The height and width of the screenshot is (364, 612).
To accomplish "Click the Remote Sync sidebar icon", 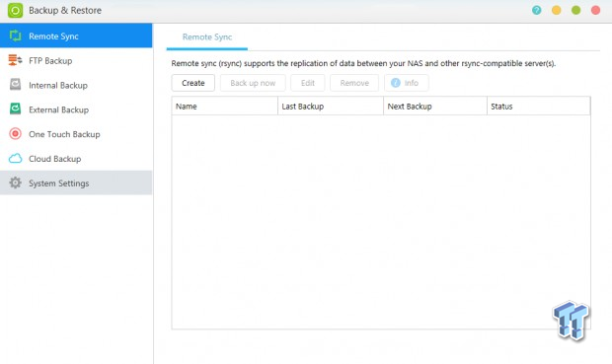I will 15,36.
